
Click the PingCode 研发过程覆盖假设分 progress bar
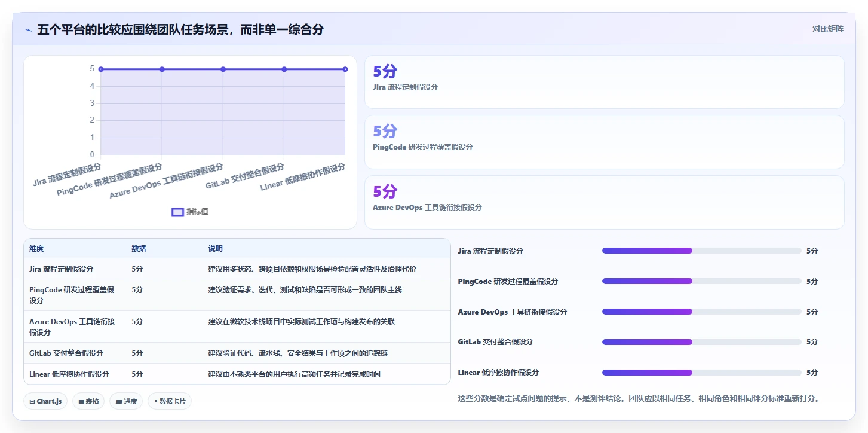[702, 281]
